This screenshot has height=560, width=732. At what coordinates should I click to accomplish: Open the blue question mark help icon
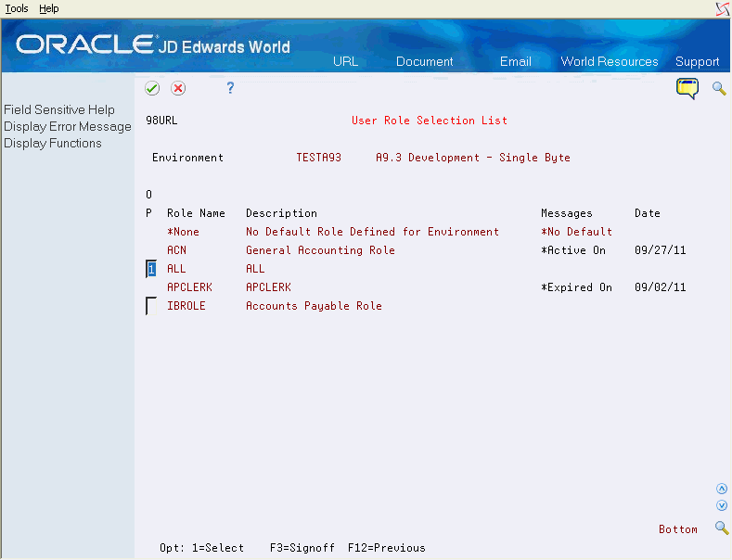click(x=230, y=88)
